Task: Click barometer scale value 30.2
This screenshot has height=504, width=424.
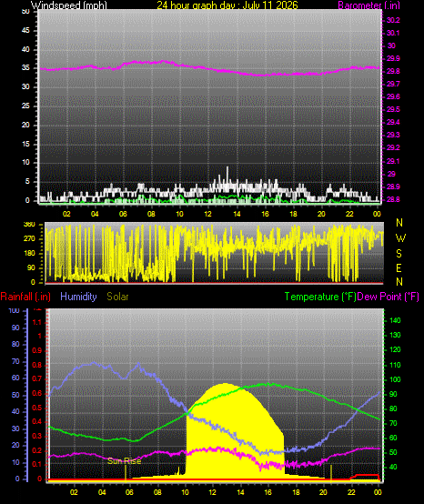Action: 393,20
